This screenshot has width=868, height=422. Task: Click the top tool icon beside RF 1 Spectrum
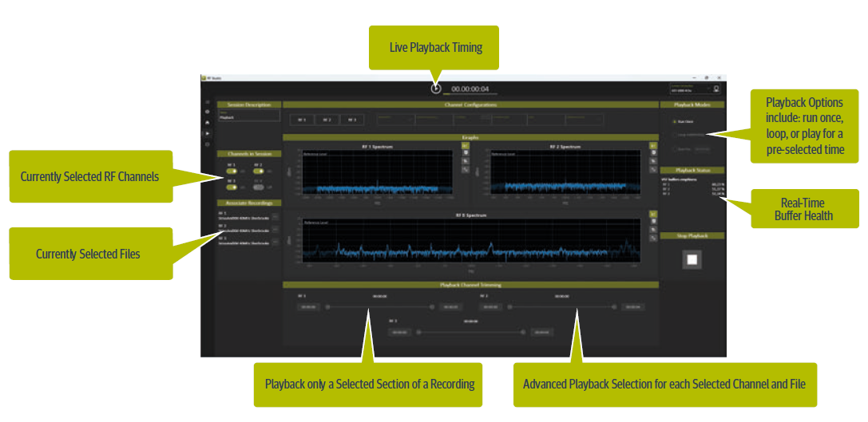point(465,147)
